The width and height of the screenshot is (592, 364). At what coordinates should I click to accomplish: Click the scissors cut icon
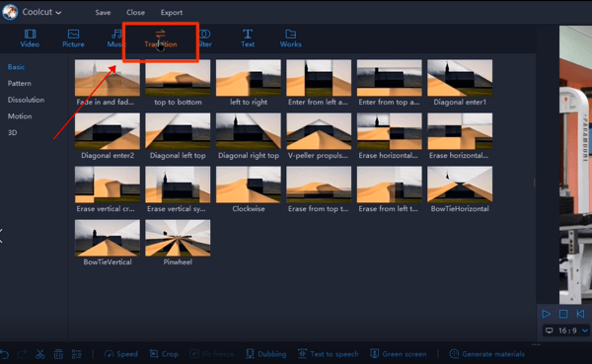point(40,354)
